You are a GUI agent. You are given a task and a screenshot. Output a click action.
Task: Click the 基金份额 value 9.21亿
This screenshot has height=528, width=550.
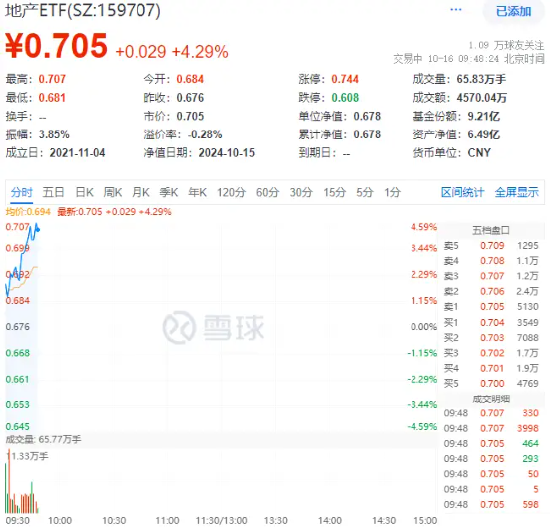click(x=484, y=116)
